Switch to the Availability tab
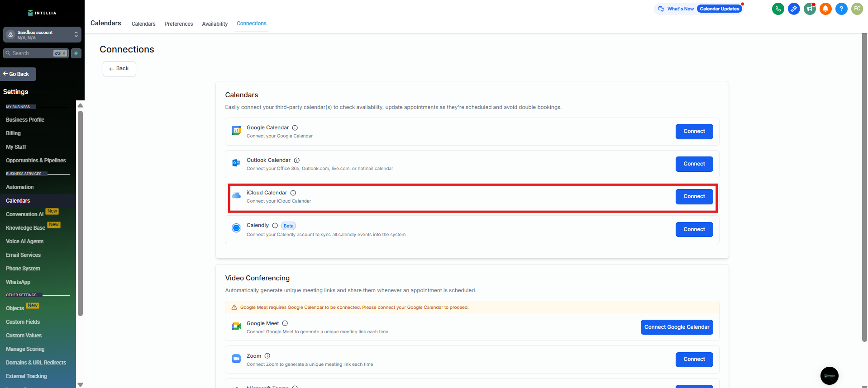Image resolution: width=868 pixels, height=388 pixels. (215, 24)
